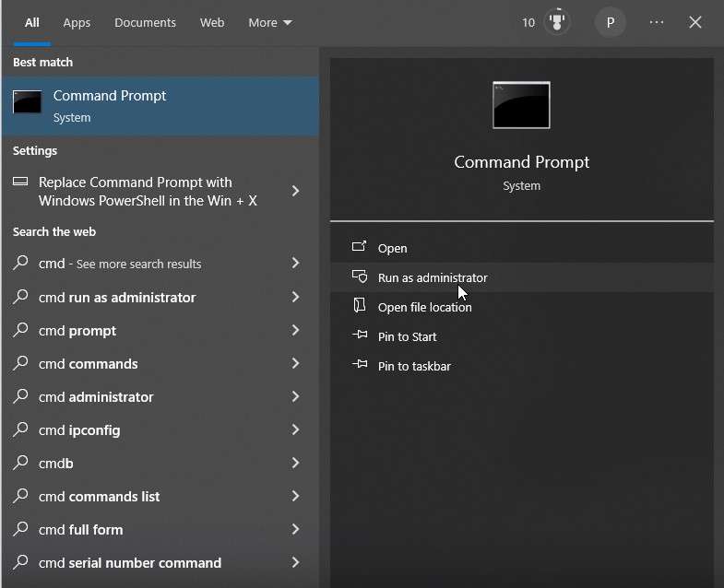This screenshot has height=588, width=724.
Task: Expand arrow for Replace Command Prompt setting
Action: (295, 191)
